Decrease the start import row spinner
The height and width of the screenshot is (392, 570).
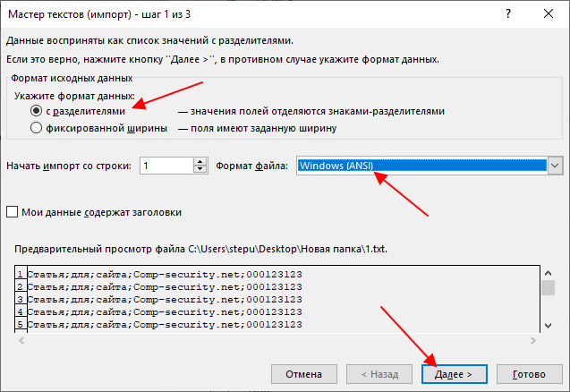200,169
